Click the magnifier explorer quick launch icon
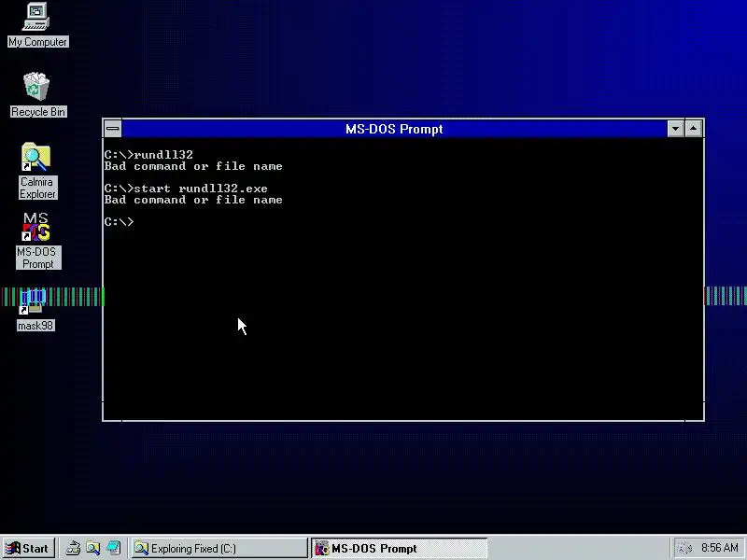The height and width of the screenshot is (560, 747). coord(92,548)
